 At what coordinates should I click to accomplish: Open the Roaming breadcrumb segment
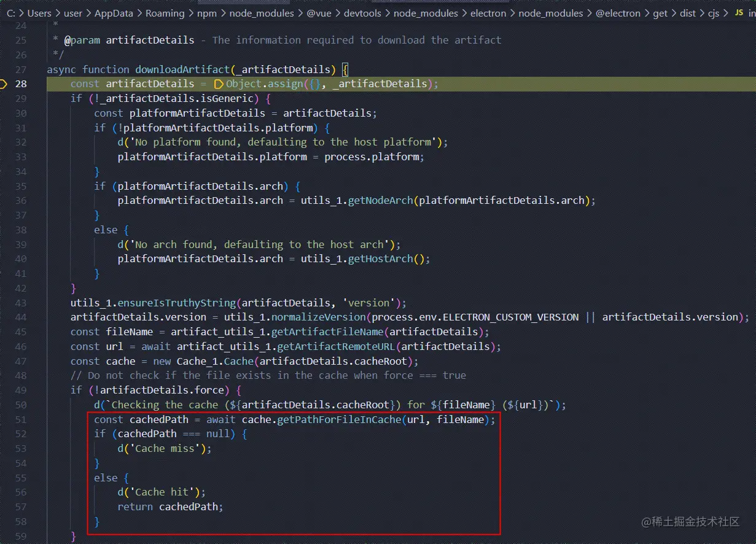coord(165,13)
